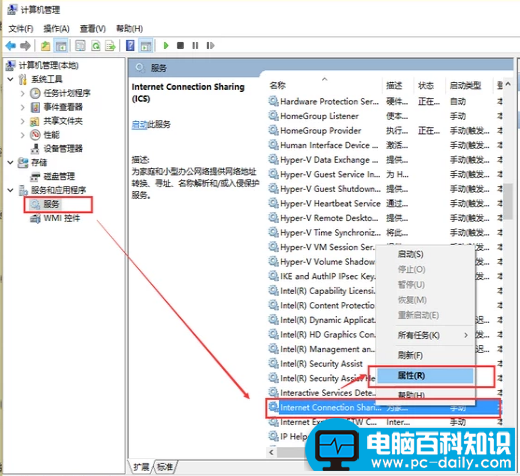Choose 启动(S) from the context menu

coord(410,254)
